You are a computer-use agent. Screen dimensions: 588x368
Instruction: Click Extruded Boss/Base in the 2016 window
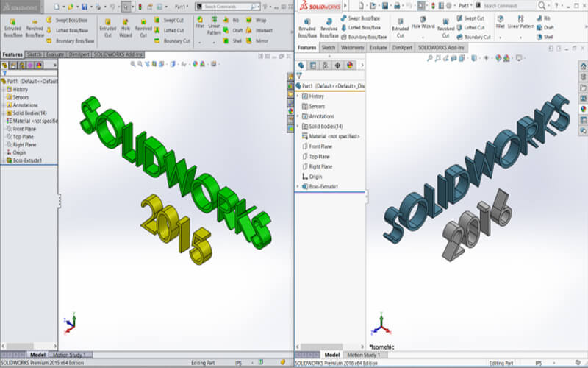(307, 28)
